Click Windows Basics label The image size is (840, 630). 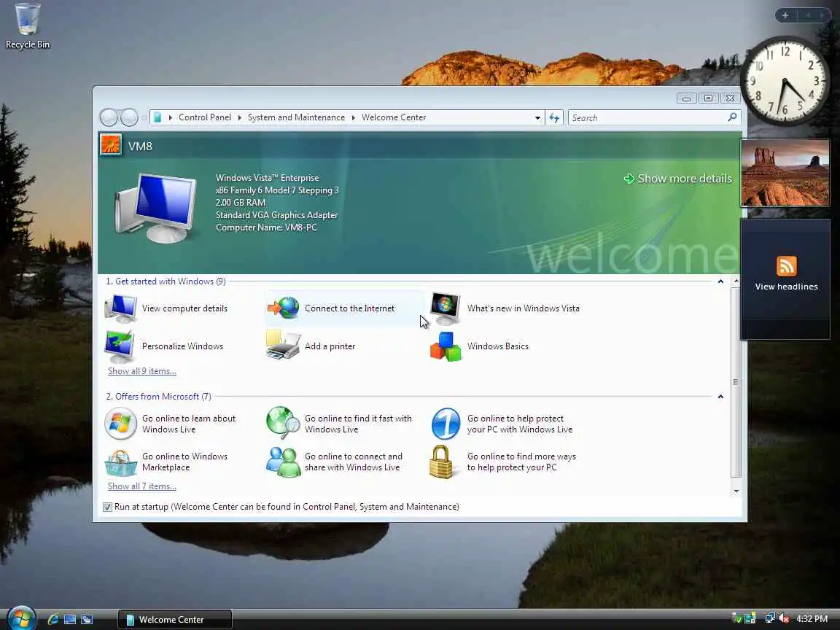(x=498, y=346)
